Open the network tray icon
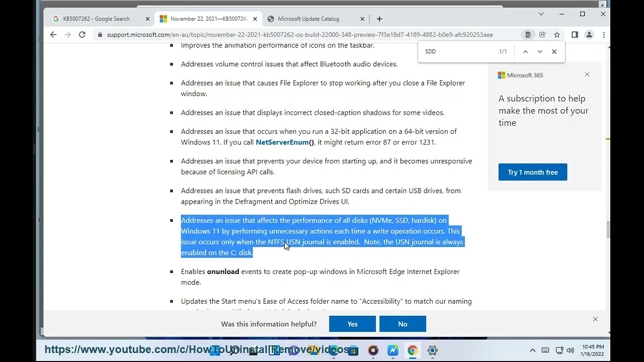 tap(559, 350)
